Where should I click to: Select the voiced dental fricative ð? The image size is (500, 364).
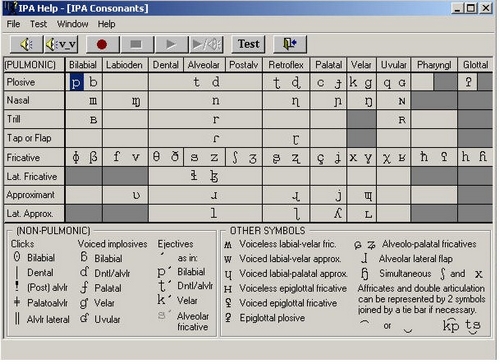click(x=175, y=156)
